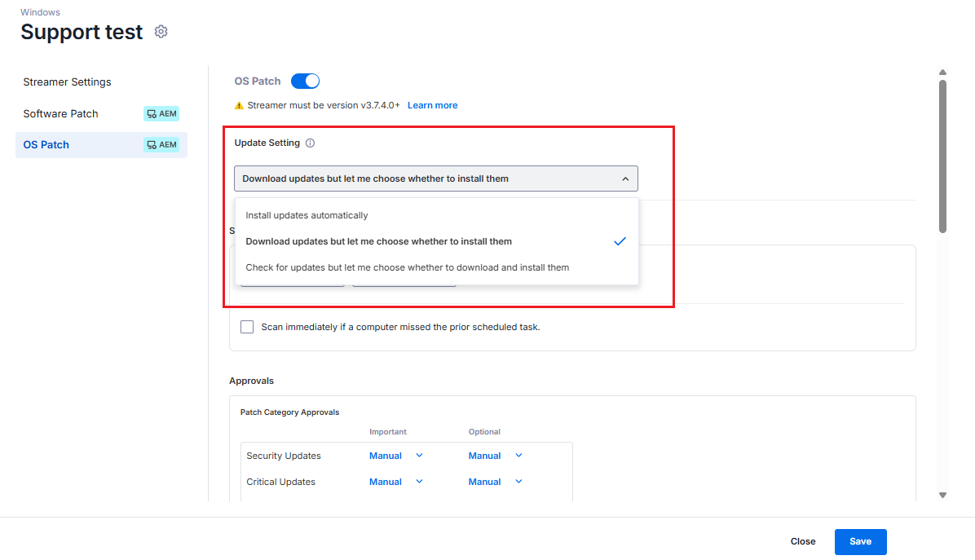Select Install updates automatically option

[x=436, y=215]
